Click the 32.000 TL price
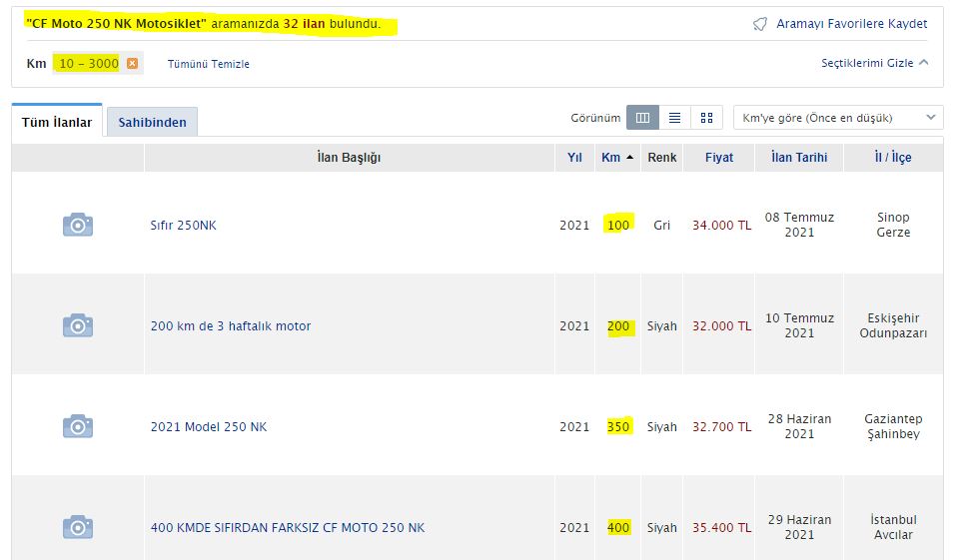 tap(721, 326)
